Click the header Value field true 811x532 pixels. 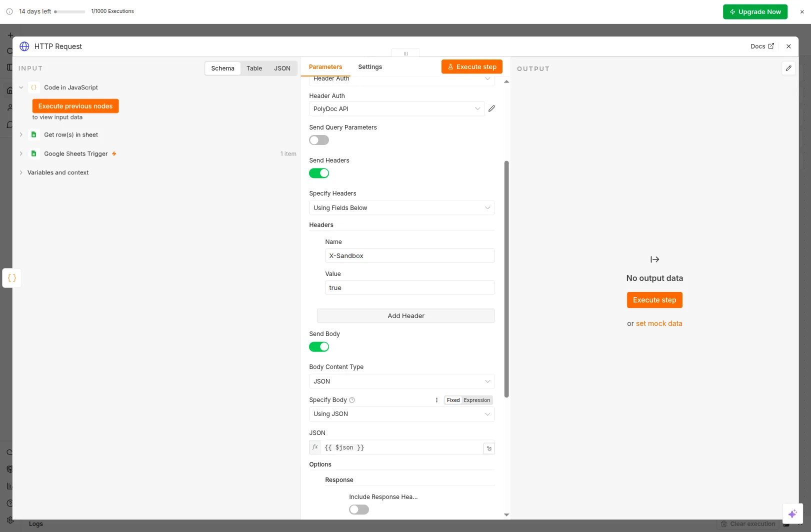click(x=410, y=287)
